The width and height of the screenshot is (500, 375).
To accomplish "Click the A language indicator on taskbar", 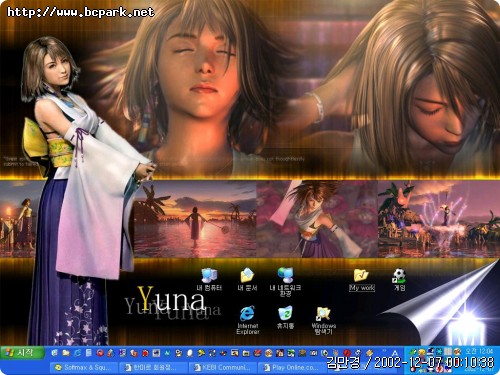I will pos(395,353).
